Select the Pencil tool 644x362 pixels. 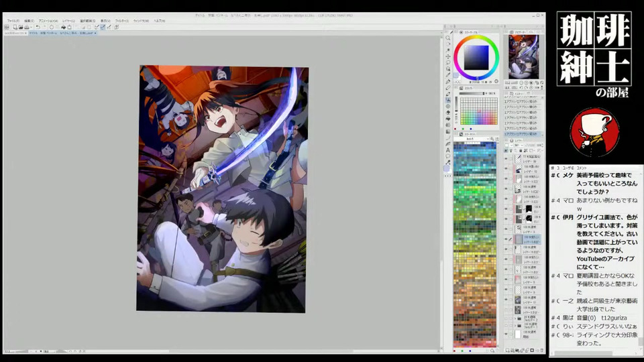448,87
